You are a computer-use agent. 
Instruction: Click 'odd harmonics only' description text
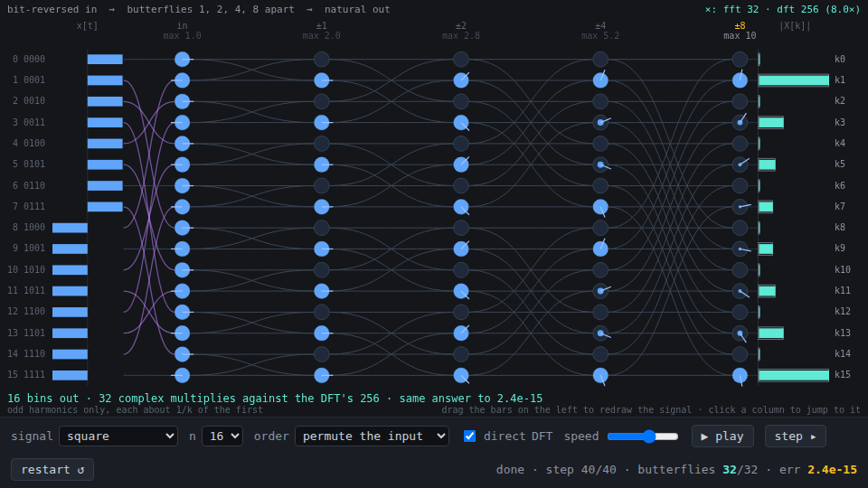point(135,410)
